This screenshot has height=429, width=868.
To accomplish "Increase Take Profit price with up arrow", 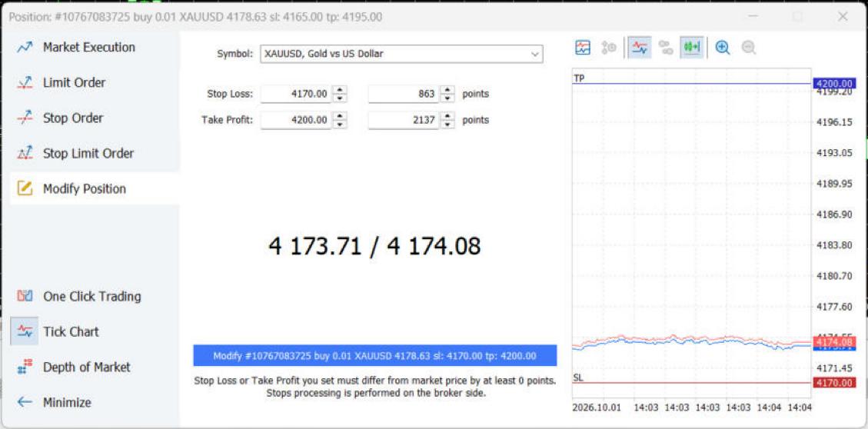I will point(340,115).
